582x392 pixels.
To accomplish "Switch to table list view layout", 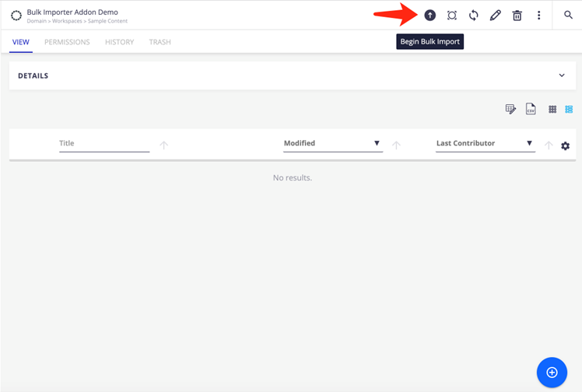I will (569, 110).
